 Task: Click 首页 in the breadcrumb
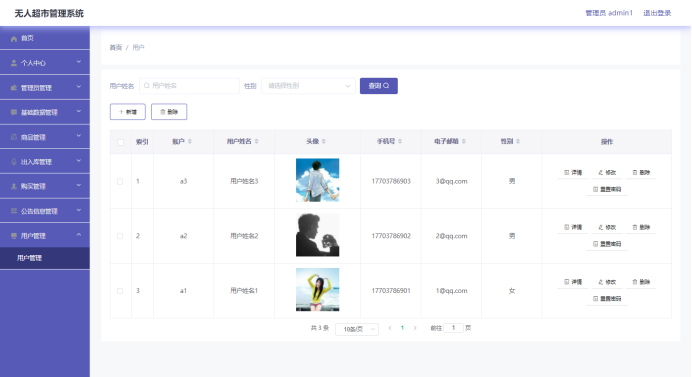[x=116, y=48]
